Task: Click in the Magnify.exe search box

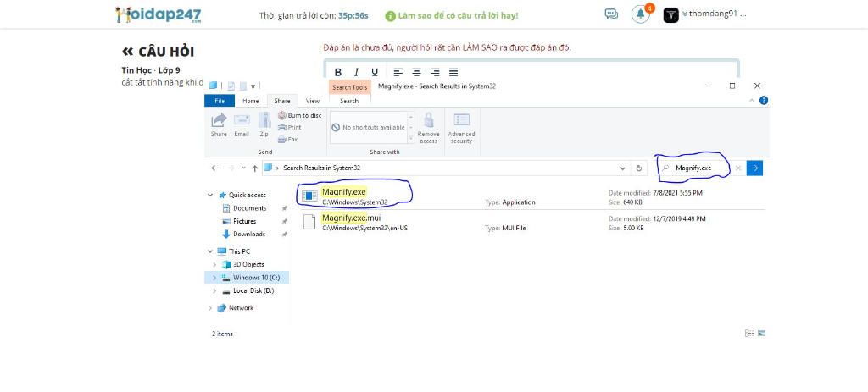Action: 699,168
